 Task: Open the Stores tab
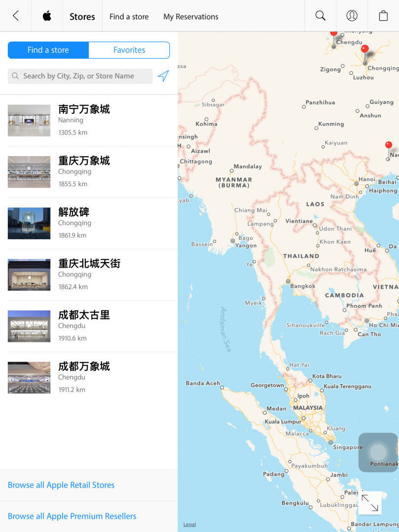click(x=82, y=16)
